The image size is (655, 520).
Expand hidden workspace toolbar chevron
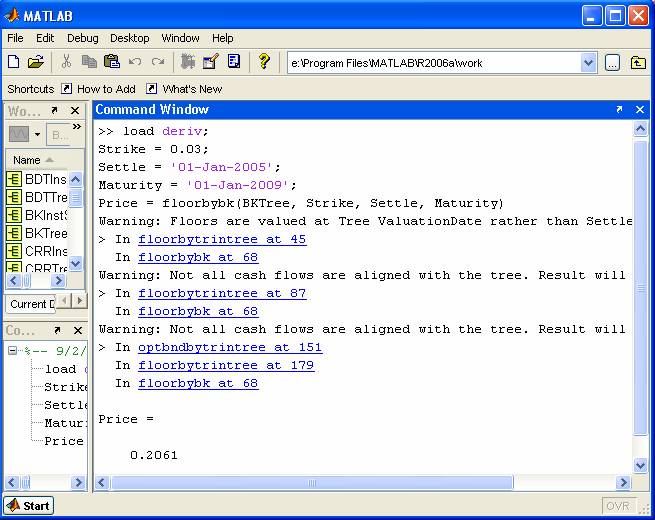[77, 127]
